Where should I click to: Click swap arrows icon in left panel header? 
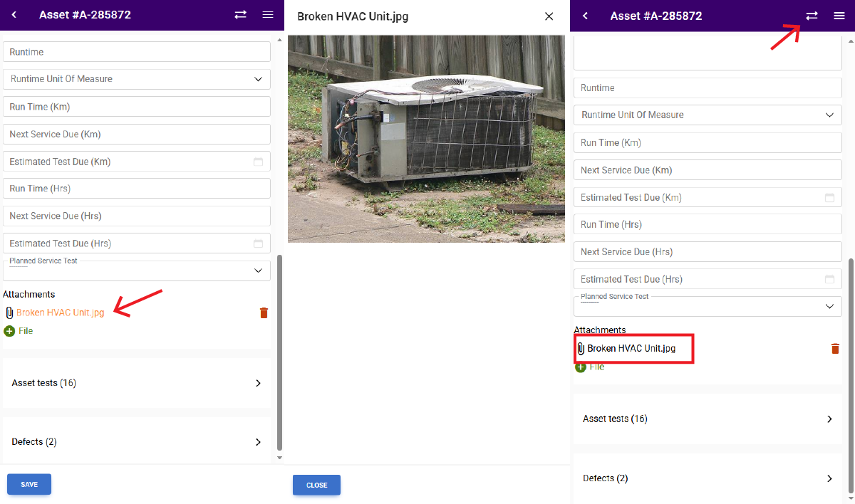click(x=240, y=15)
